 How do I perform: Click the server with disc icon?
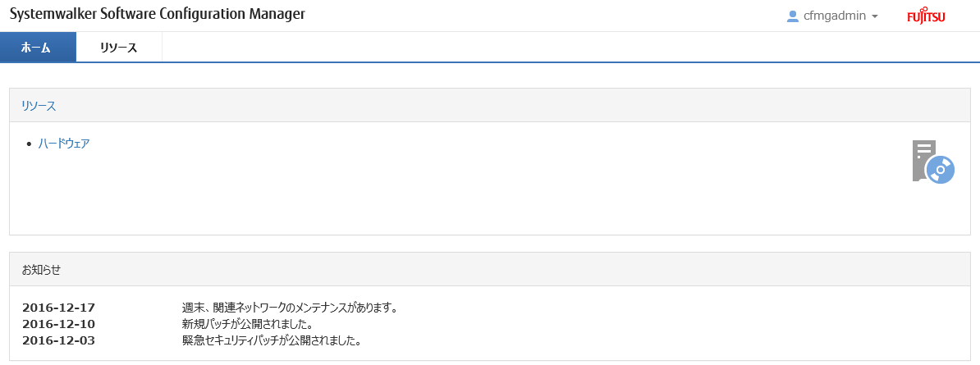933,162
